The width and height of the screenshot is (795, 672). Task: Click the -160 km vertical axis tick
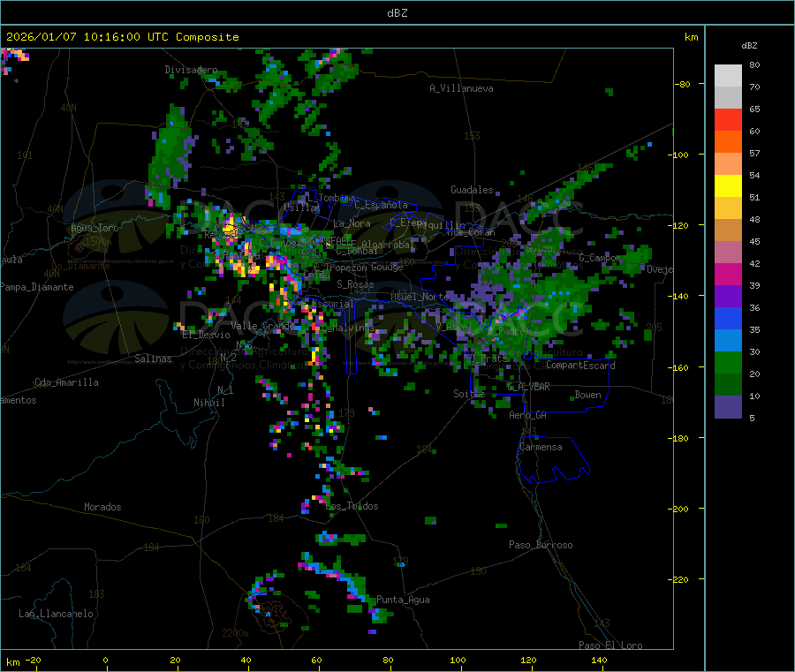680,367
